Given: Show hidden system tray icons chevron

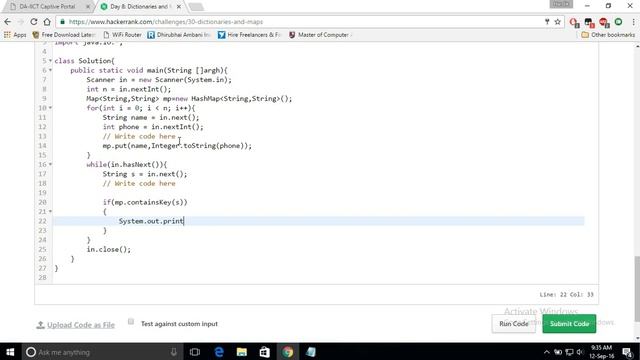Looking at the screenshot, I should (547, 352).
